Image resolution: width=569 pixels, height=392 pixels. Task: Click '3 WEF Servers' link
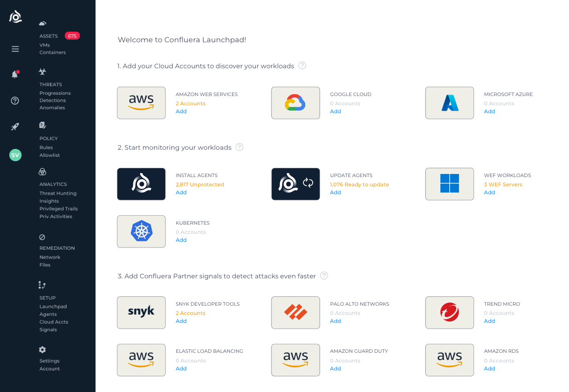click(503, 185)
